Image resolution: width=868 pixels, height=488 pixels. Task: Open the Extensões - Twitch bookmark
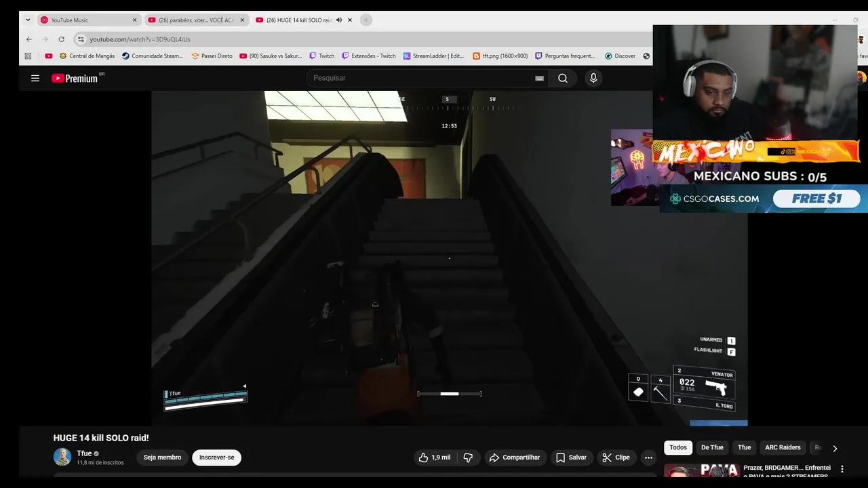pyautogui.click(x=368, y=56)
